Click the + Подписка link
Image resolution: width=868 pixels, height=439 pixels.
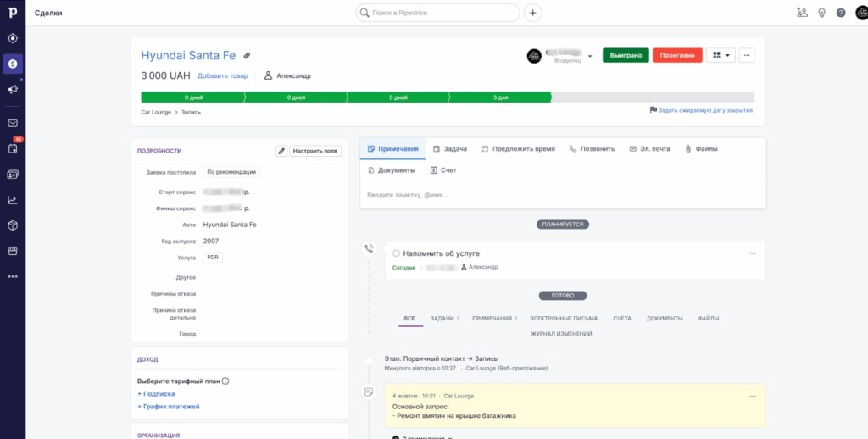156,393
